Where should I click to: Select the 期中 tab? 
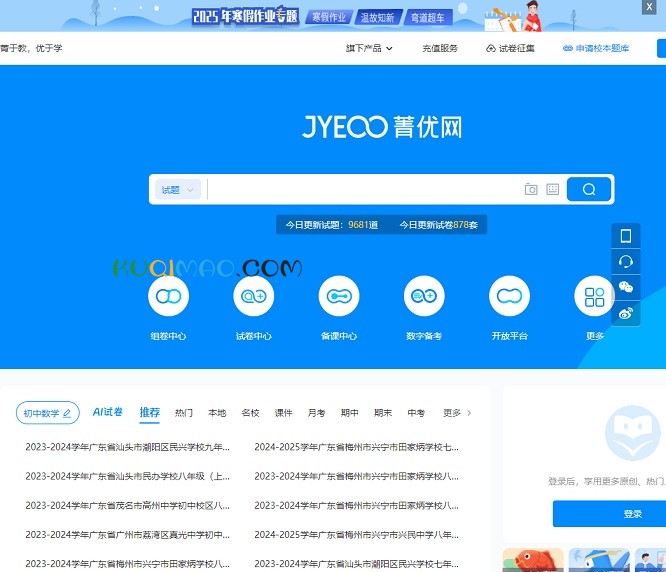click(350, 413)
